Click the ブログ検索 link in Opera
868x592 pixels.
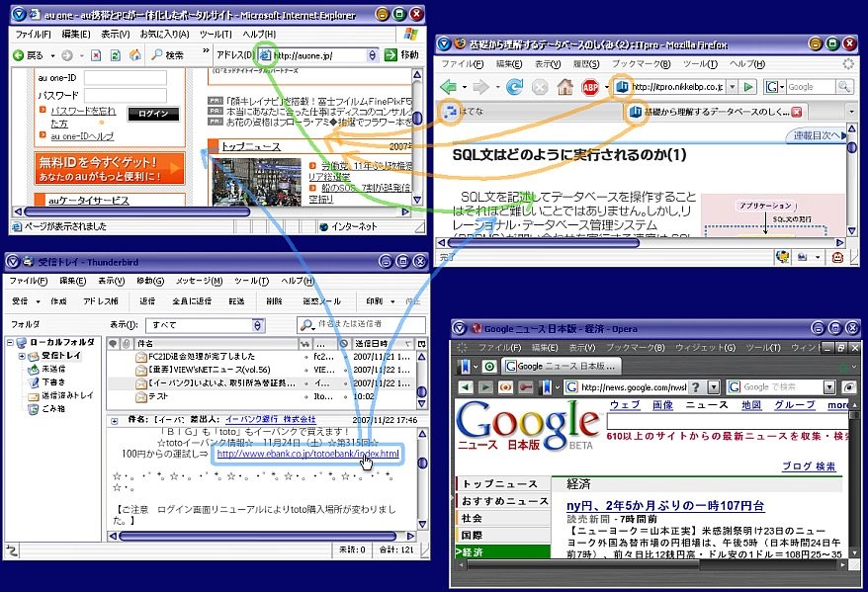(x=809, y=466)
